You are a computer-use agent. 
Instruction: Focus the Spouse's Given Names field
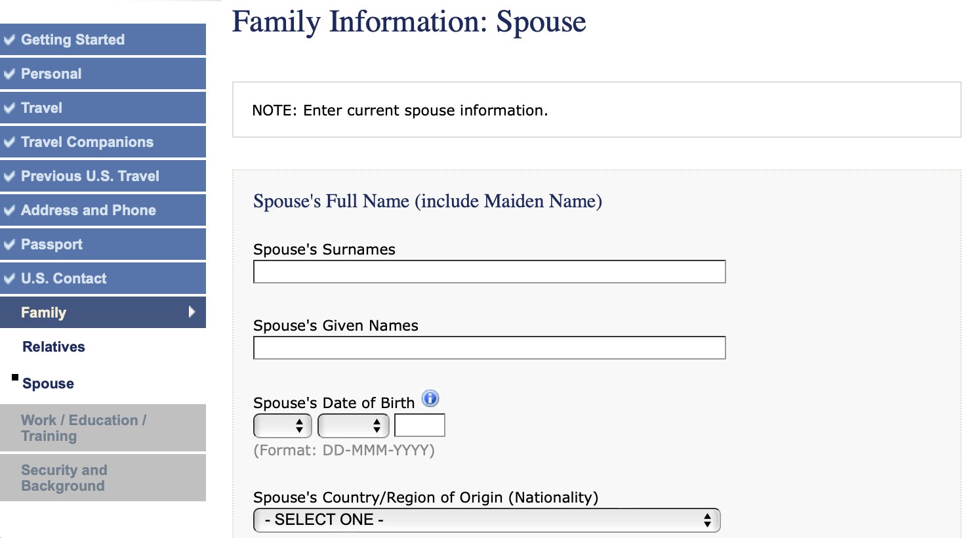[x=489, y=348]
